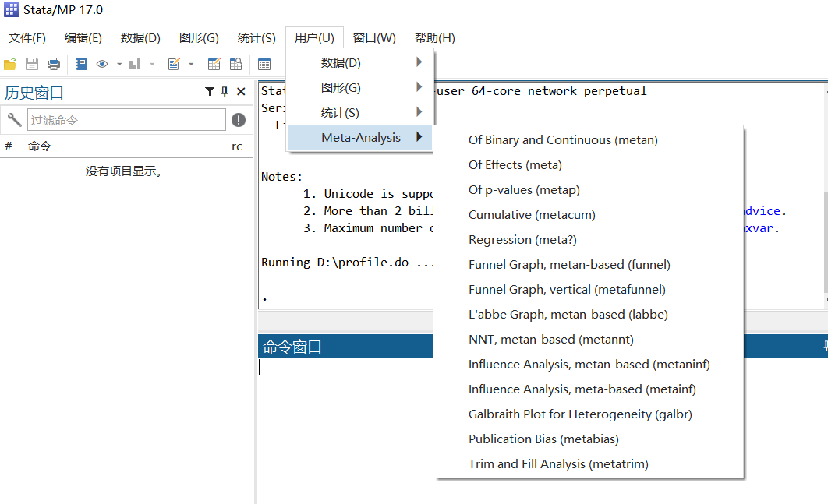Open the 文件(F) menu
The height and width of the screenshot is (504, 828).
[27, 38]
